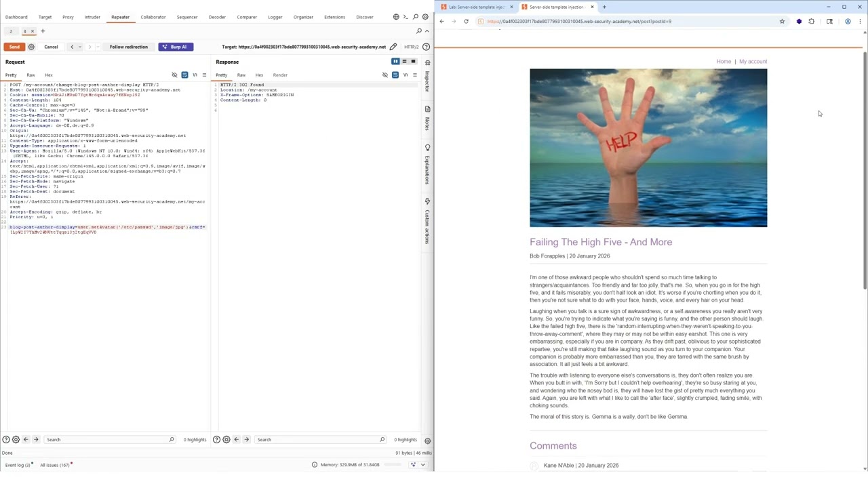Open the Inspector side panel

(x=427, y=76)
